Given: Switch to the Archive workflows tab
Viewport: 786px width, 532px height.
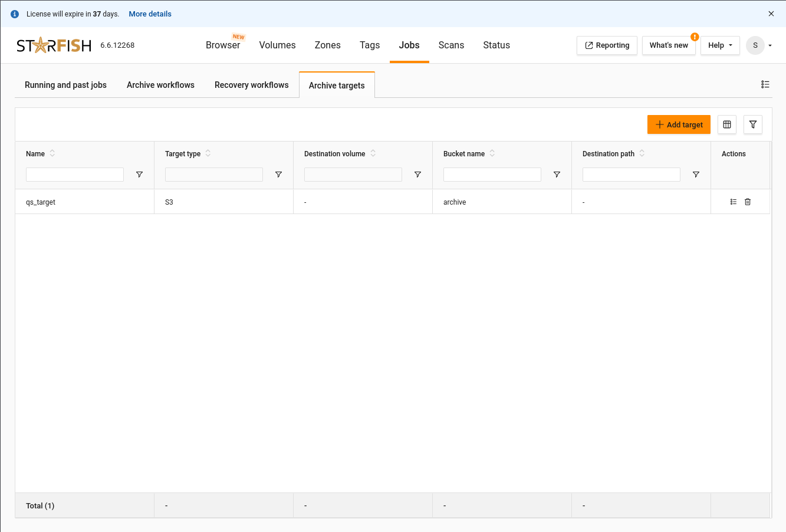Looking at the screenshot, I should click(160, 85).
